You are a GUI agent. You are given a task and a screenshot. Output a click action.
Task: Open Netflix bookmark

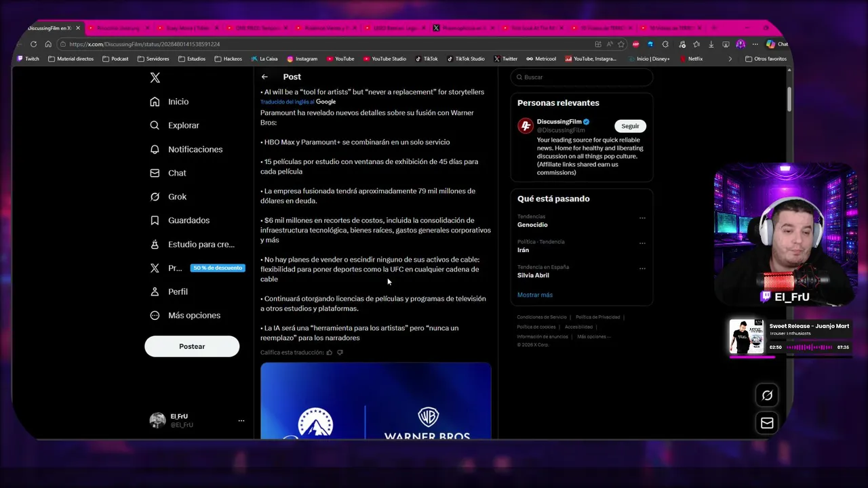tap(692, 59)
